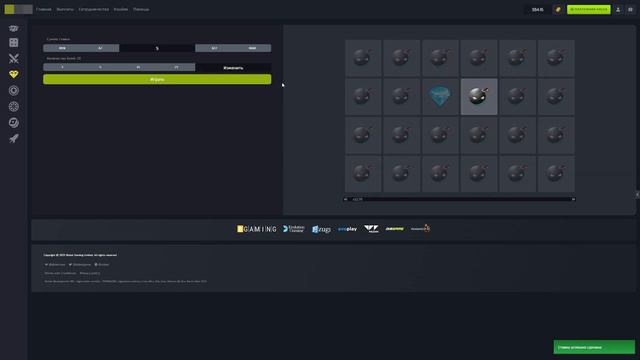Select the 3 bombs preset
Screen dimensions: 640x360
(x=62, y=67)
